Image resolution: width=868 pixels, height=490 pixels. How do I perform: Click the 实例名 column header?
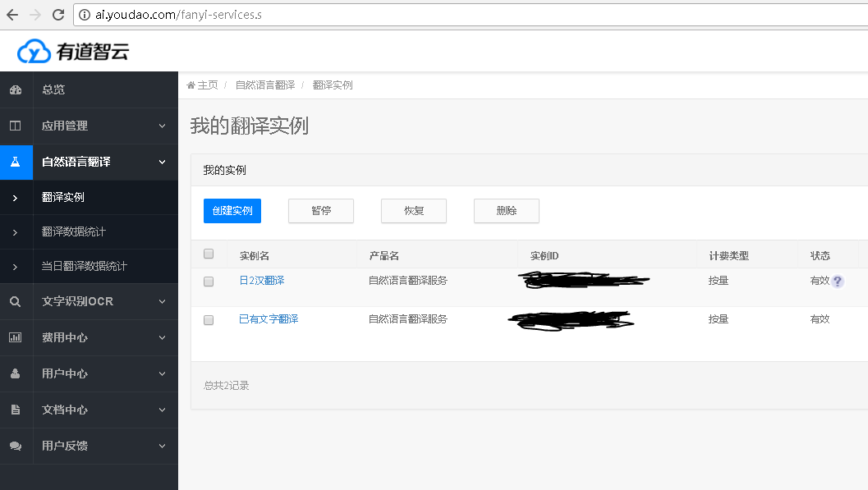click(254, 255)
